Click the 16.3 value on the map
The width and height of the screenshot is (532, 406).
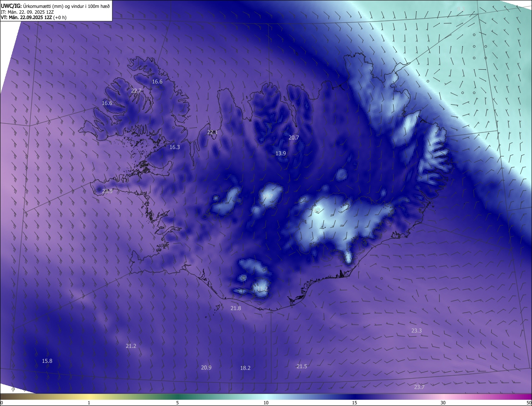coord(175,147)
